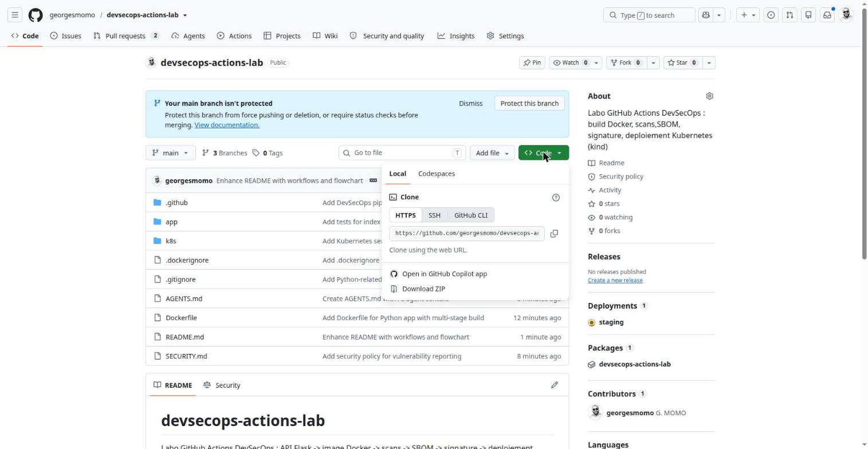868x449 pixels.
Task: Open the .github folder
Action: (176, 203)
